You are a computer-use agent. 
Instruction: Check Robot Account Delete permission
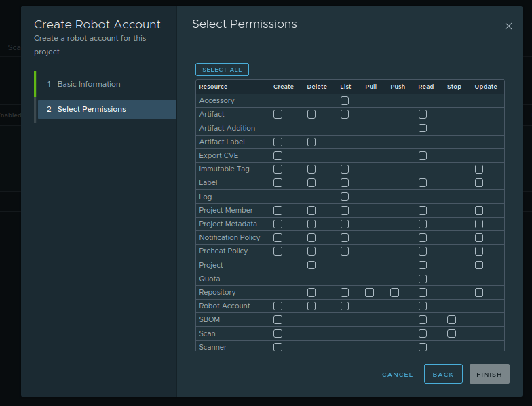coord(311,306)
